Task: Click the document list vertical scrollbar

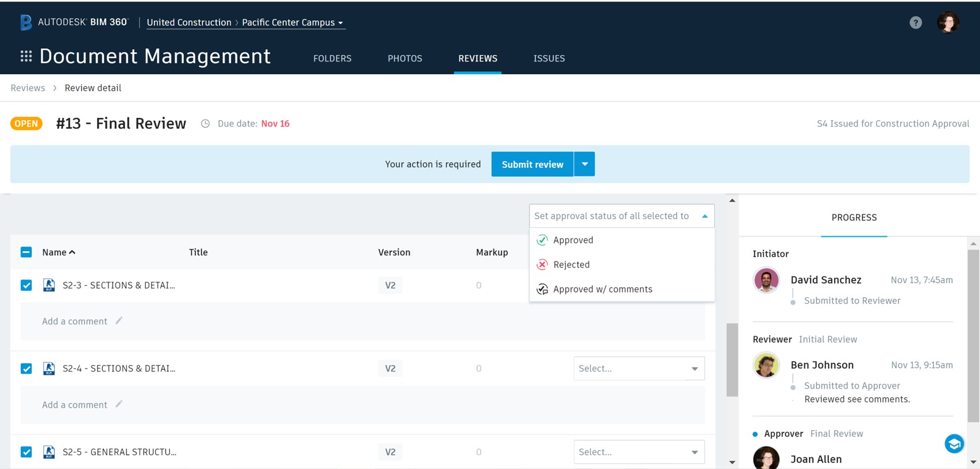Action: tap(732, 360)
